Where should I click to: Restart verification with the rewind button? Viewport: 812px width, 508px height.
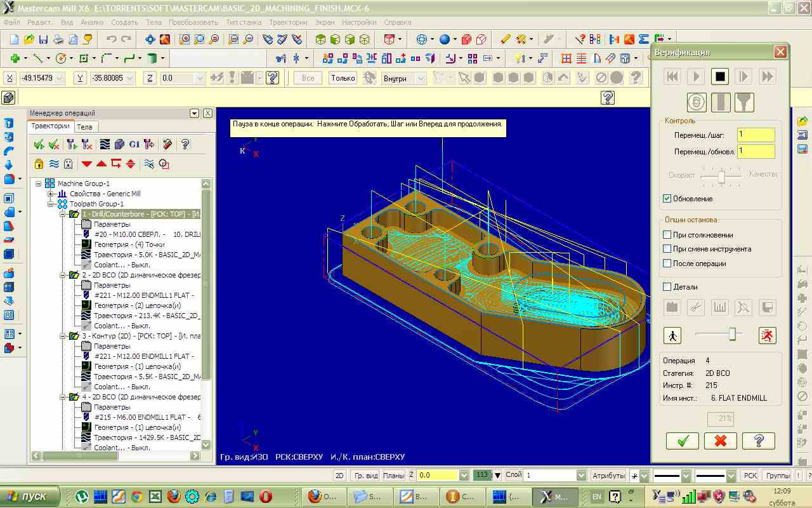(x=672, y=77)
